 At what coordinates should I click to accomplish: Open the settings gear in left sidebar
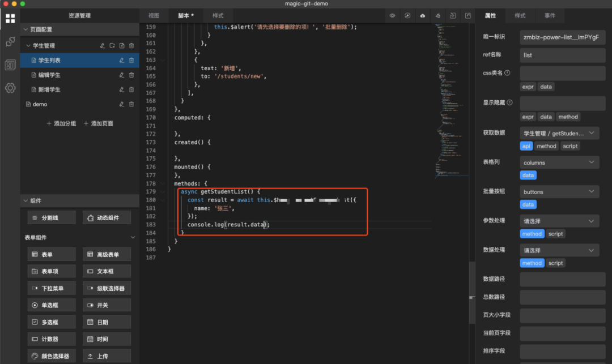tap(10, 88)
